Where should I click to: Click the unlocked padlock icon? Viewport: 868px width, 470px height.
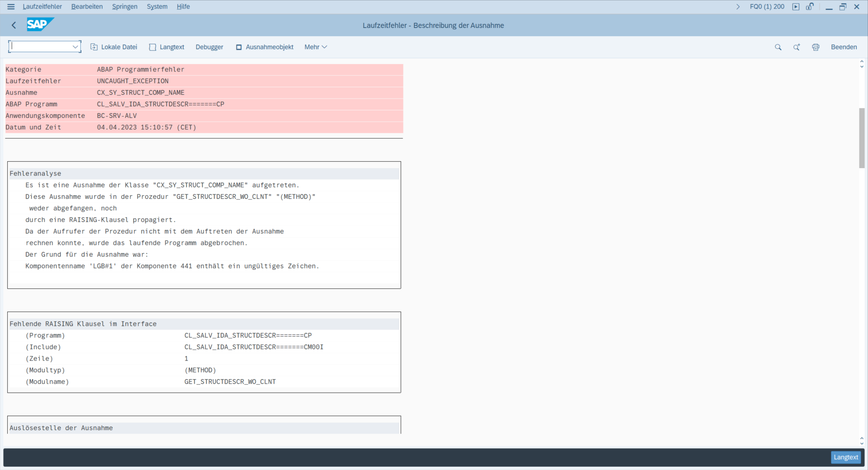810,7
